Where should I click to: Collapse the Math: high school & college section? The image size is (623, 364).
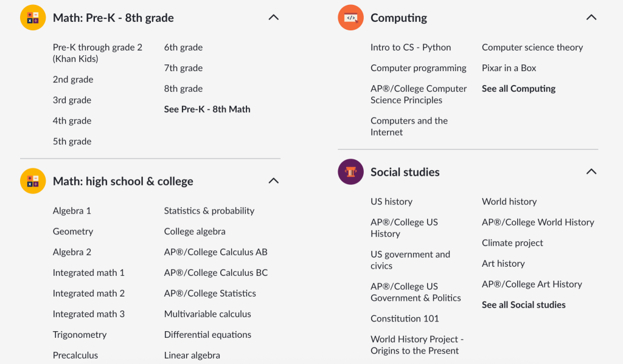274,181
